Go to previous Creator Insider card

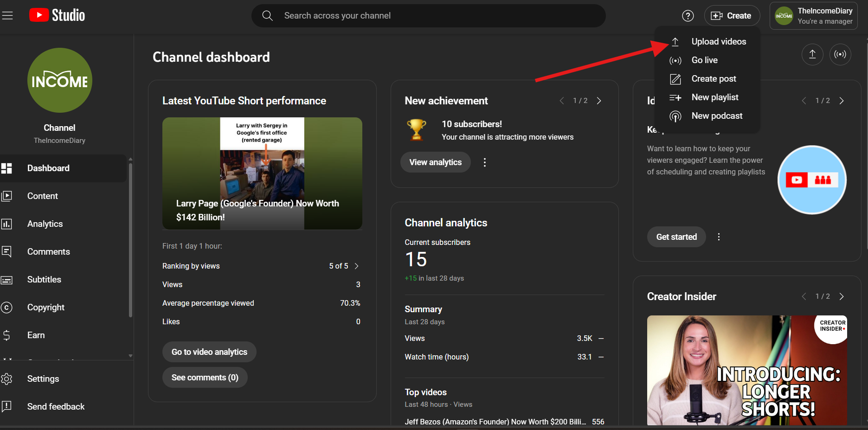click(804, 296)
